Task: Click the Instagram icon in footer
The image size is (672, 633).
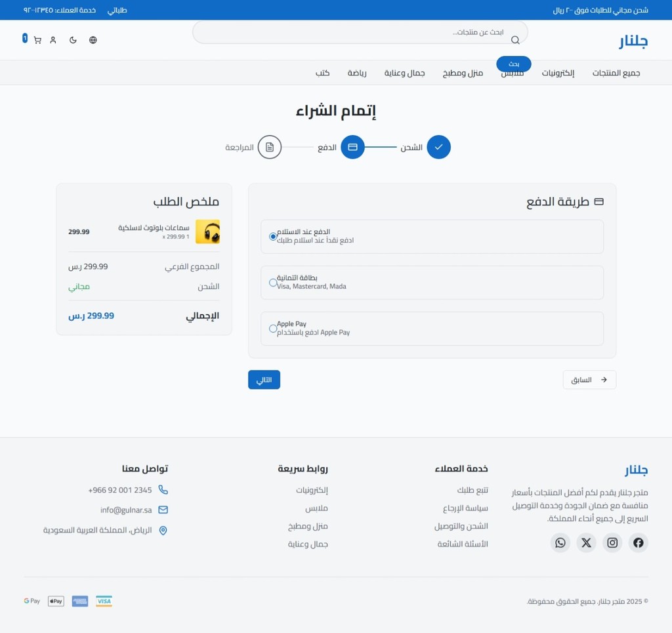Action: coord(612,542)
